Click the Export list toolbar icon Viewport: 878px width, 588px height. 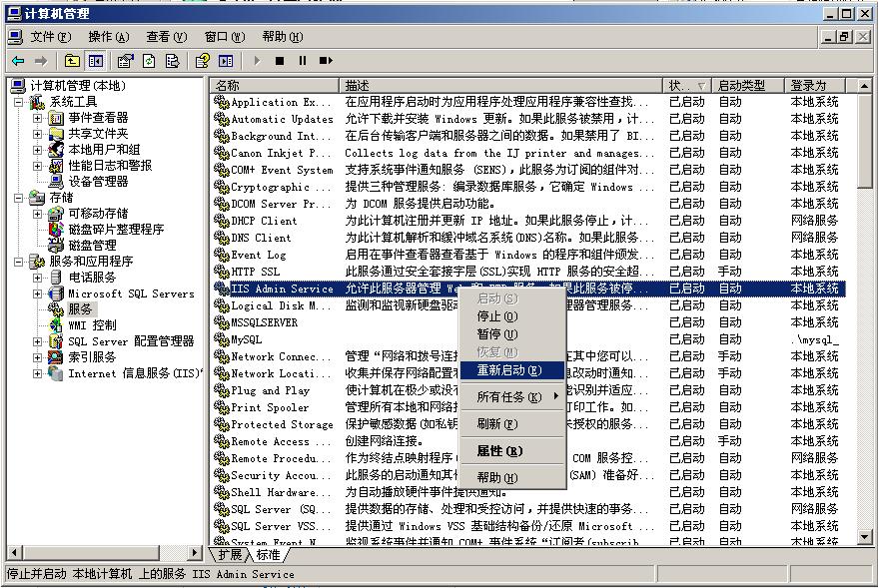173,61
